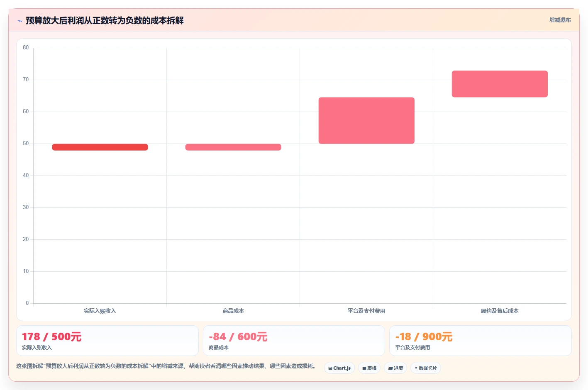Image resolution: width=588 pixels, height=390 pixels.
Task: Select the 进度 tag chip
Action: click(x=395, y=368)
